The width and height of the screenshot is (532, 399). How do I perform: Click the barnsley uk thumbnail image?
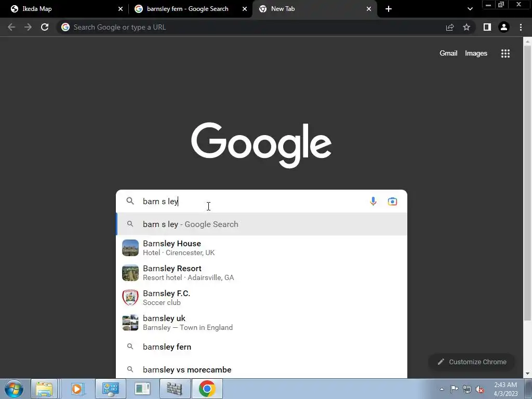(x=130, y=322)
